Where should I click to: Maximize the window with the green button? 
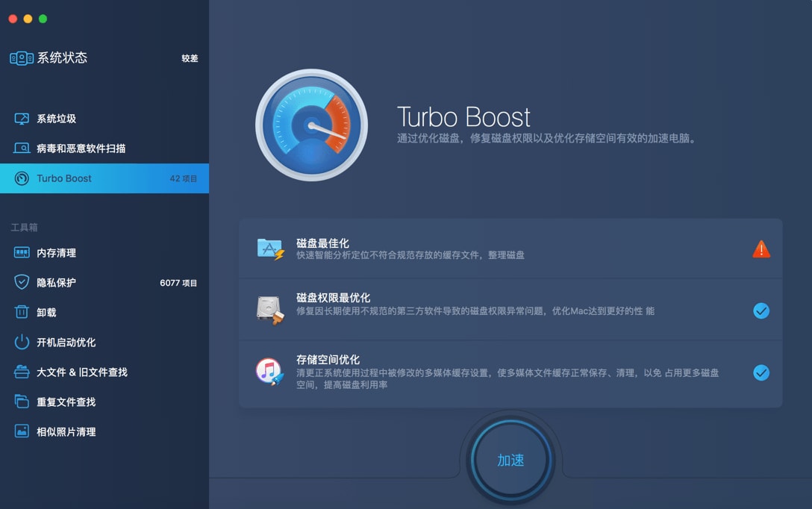[43, 19]
